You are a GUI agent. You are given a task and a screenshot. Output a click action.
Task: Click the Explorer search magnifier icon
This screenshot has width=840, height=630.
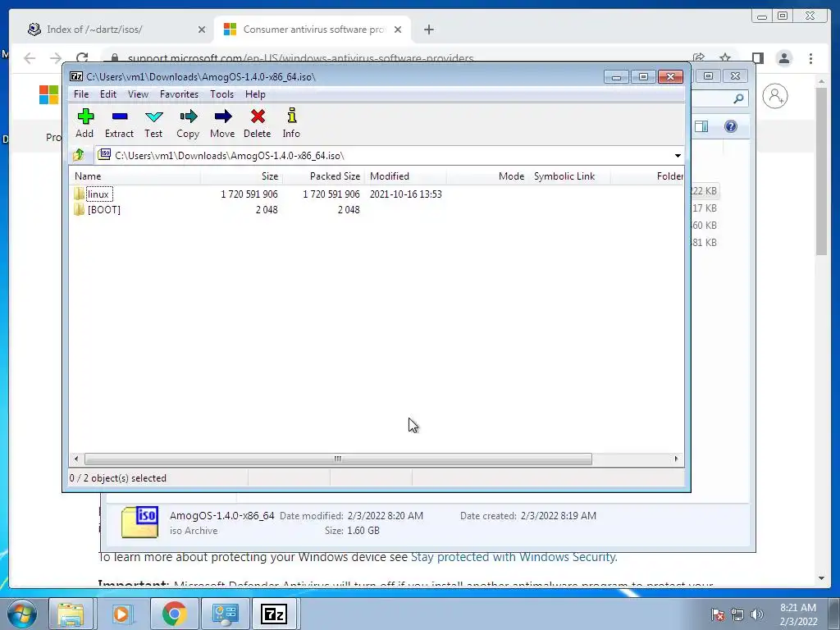[x=739, y=98]
